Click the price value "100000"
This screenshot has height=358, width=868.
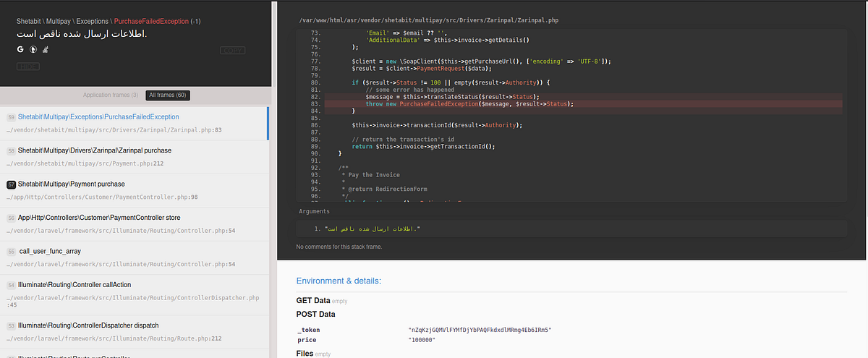(x=422, y=340)
